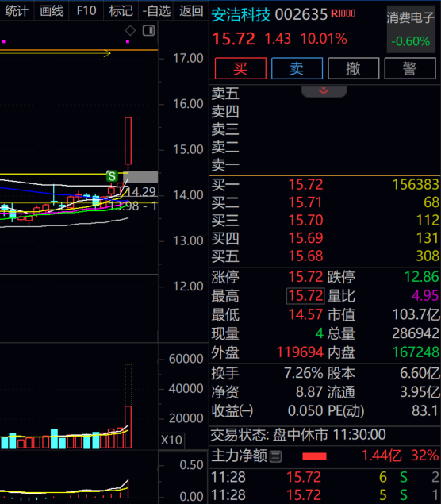This screenshot has width=441, height=504.
Task: Click PE(动) value 83.1
Action: [x=424, y=411]
